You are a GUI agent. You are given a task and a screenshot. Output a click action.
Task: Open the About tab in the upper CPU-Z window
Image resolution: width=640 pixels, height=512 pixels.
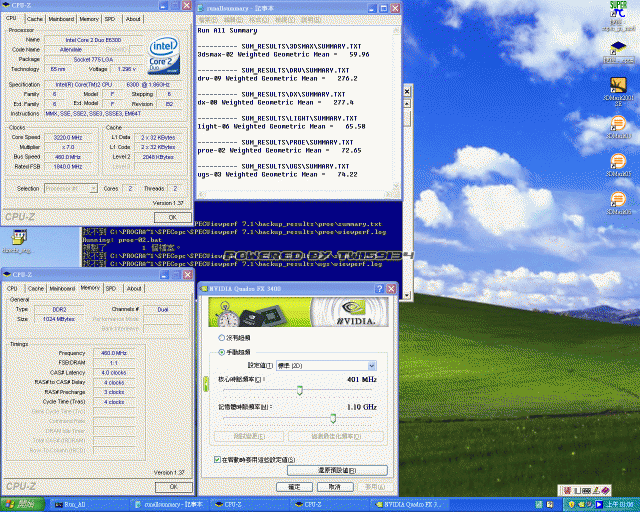[133, 19]
